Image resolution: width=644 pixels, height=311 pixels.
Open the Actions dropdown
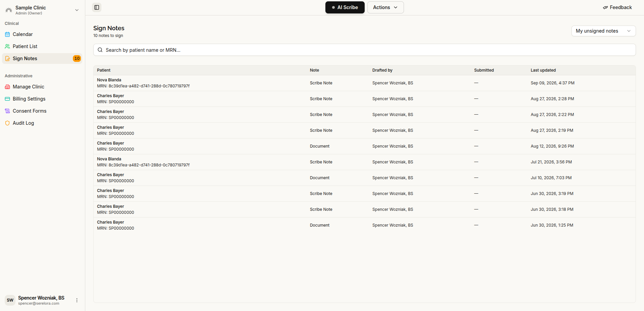[x=385, y=7]
